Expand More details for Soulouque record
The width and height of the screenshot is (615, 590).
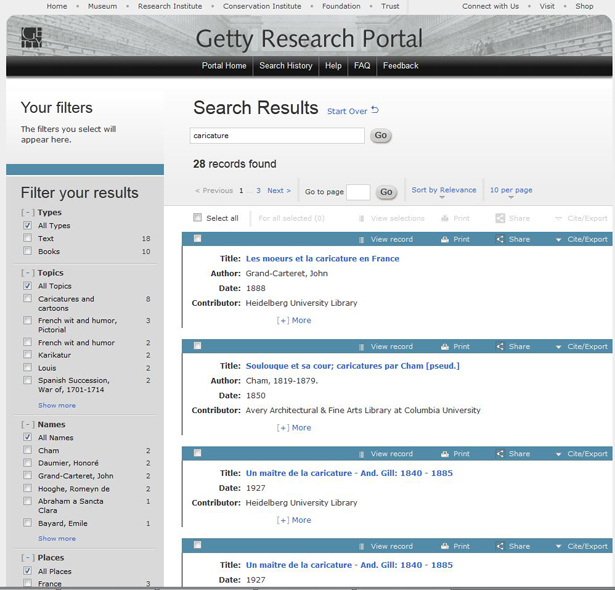294,428
